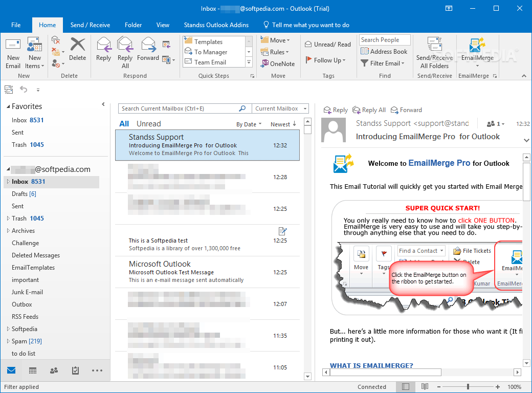Open the Microsoft Outlook Test Message email
The image size is (532, 393).
(x=207, y=272)
